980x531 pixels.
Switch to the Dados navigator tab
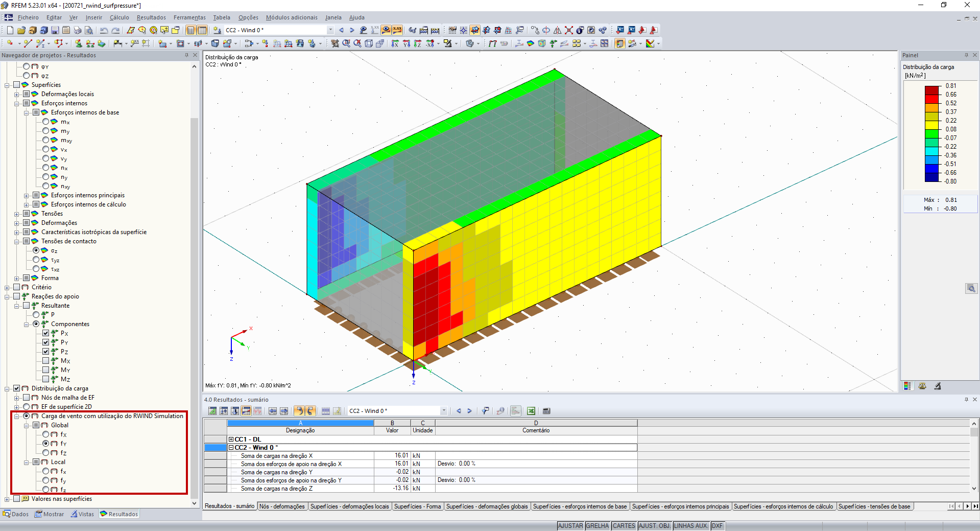point(16,514)
